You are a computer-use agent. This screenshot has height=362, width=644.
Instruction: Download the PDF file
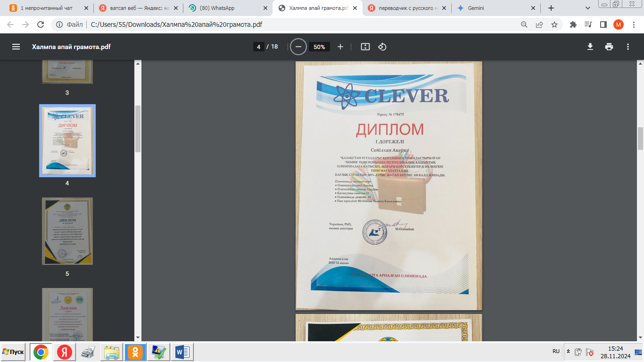(590, 47)
